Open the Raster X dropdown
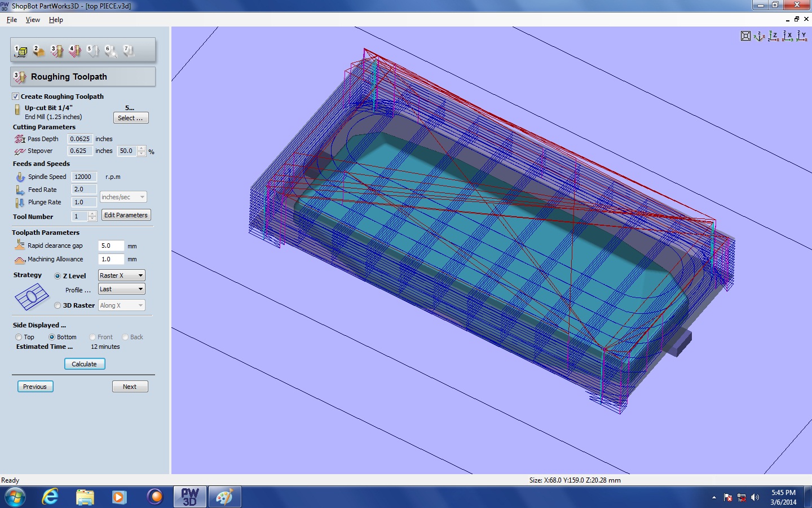This screenshot has height=508, width=812. [122, 275]
